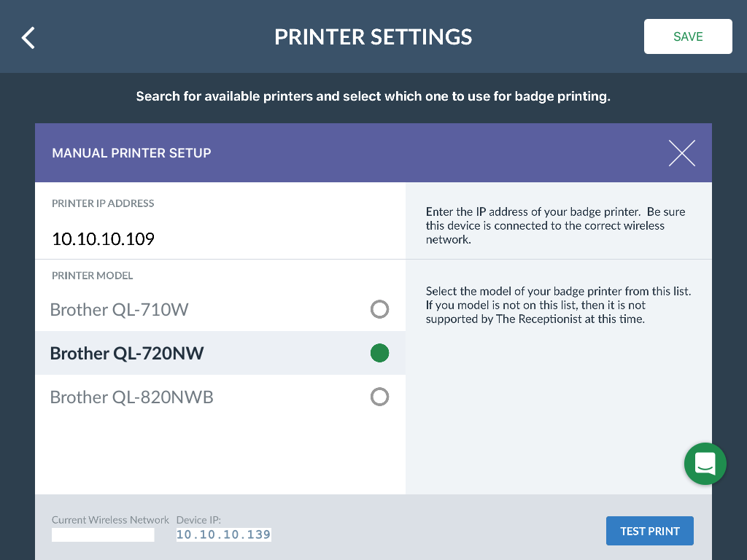Click the Current Wireless Network name box

pos(103,534)
